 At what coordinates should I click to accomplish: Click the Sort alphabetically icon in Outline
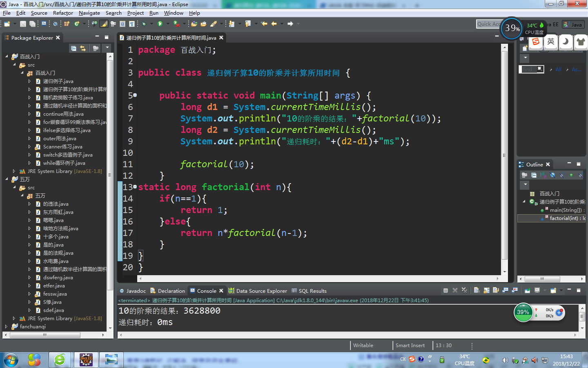(543, 175)
